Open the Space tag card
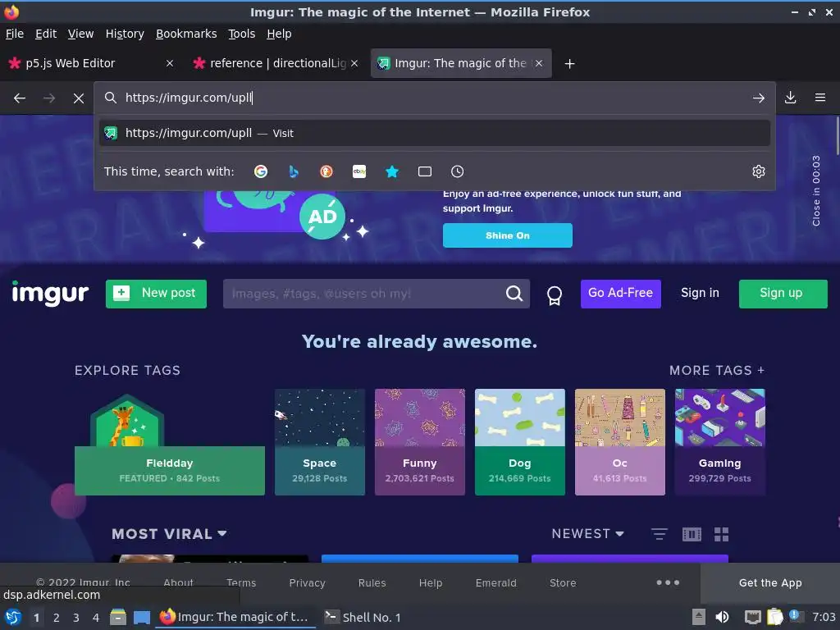The image size is (840, 630). click(319, 442)
